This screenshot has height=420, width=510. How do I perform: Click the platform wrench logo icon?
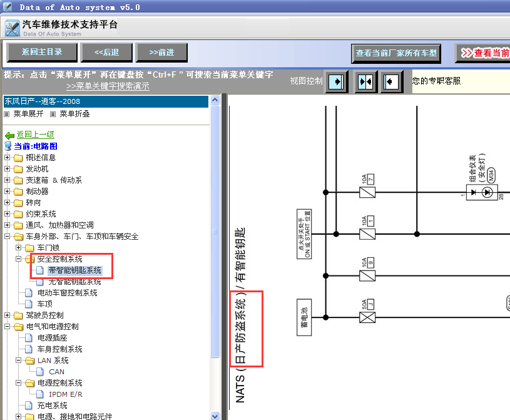[x=13, y=29]
